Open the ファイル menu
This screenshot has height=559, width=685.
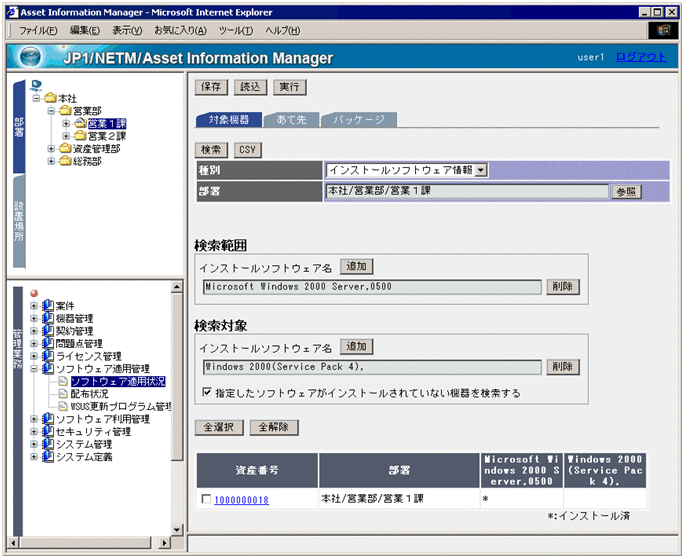(38, 30)
